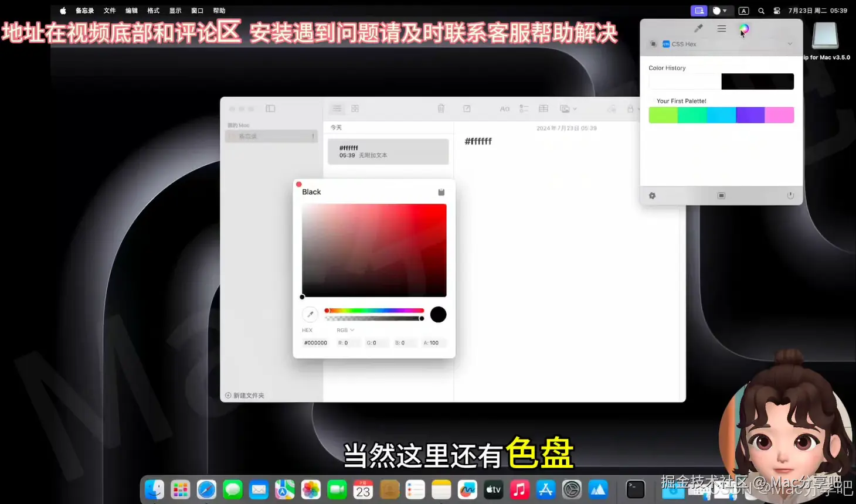
Task: Click the trash icon in the Notes toolbar
Action: pos(441,108)
